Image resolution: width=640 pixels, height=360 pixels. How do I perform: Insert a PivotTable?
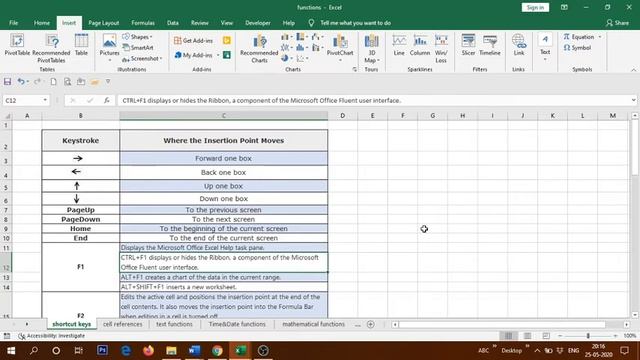(17, 45)
